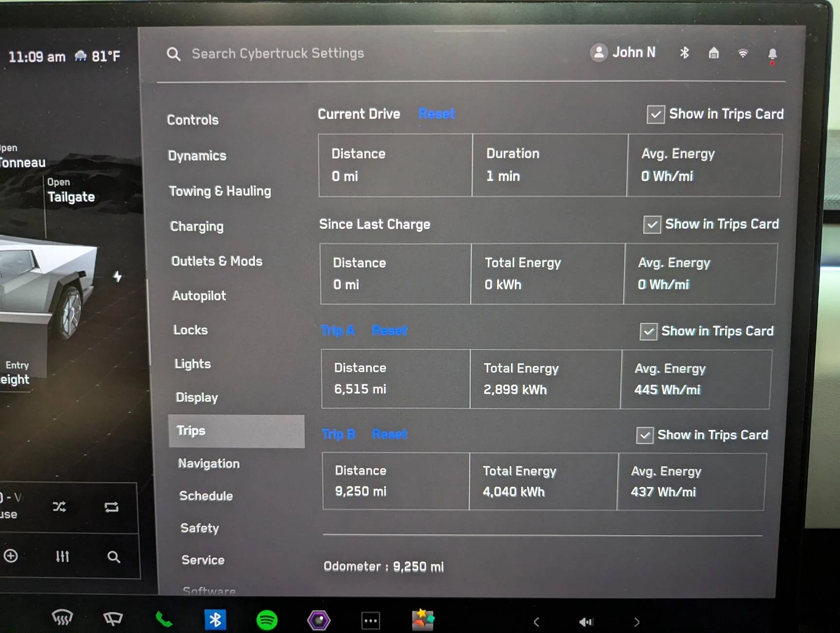This screenshot has width=840, height=633.
Task: Open Outlets & Mods settings
Action: point(217,261)
